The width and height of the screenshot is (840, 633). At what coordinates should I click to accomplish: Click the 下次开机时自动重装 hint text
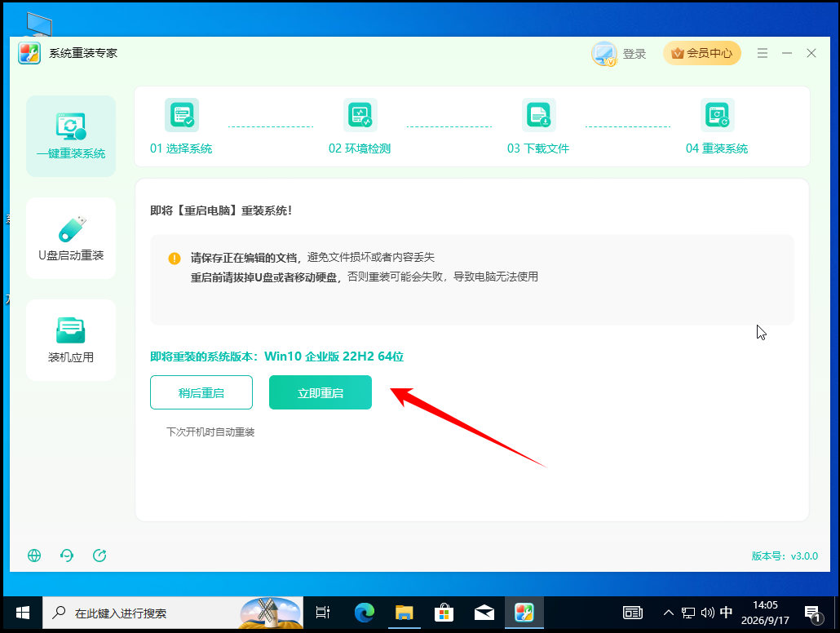[210, 432]
